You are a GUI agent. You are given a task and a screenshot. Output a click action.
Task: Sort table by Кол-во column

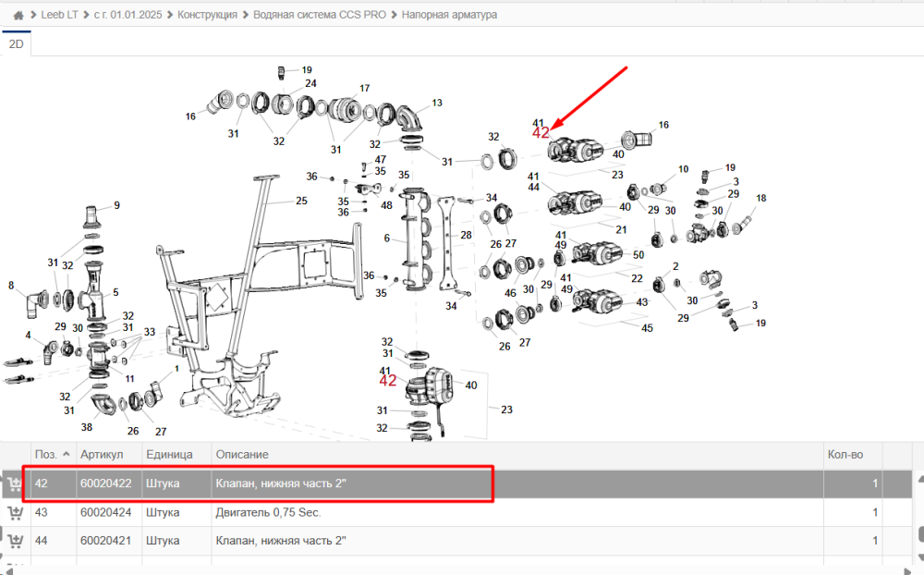pyautogui.click(x=845, y=455)
